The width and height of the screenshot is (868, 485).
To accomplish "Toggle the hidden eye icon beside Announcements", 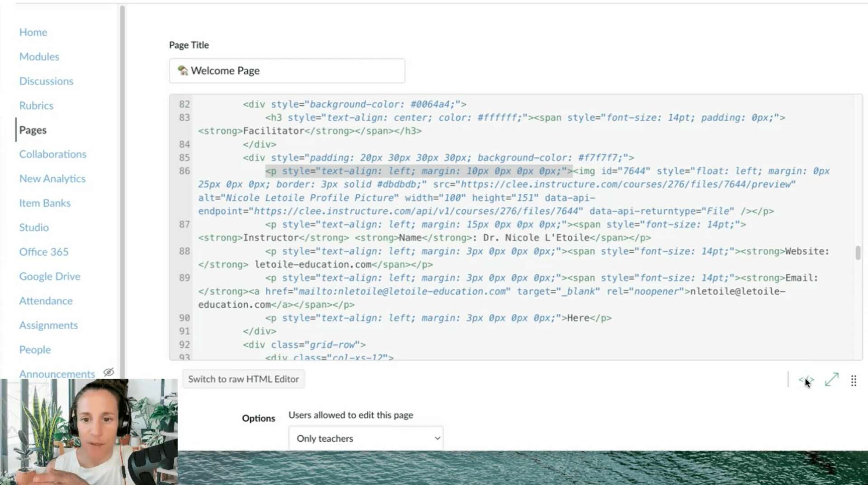I will (x=108, y=372).
